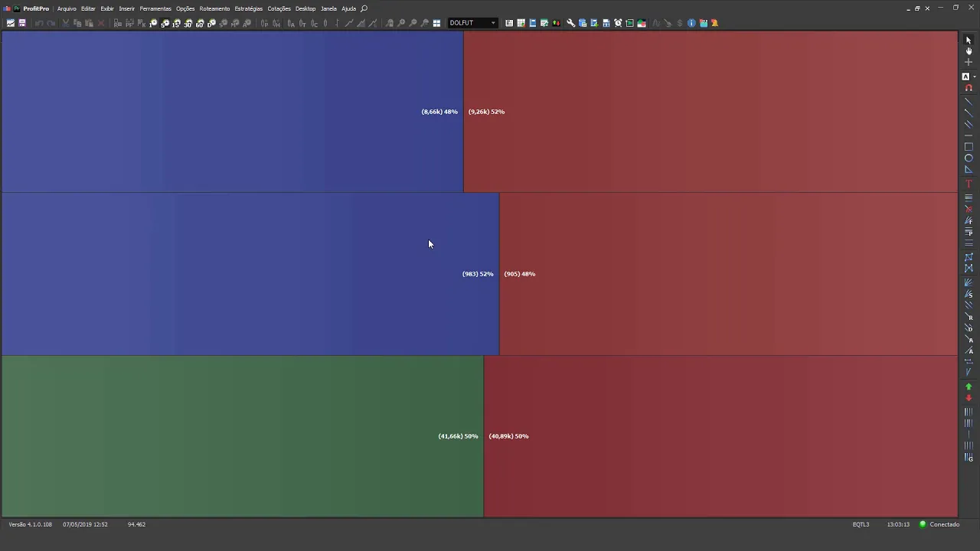
Task: Select the 15-minute timeframe icon
Action: (176, 23)
